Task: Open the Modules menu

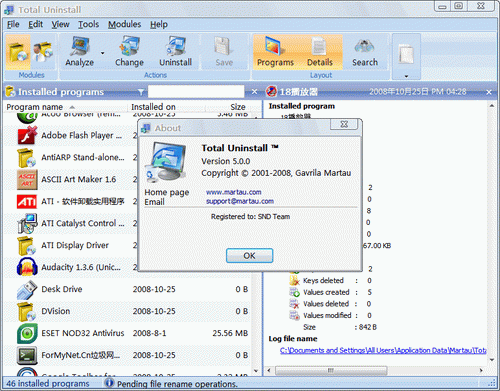Action: point(124,24)
